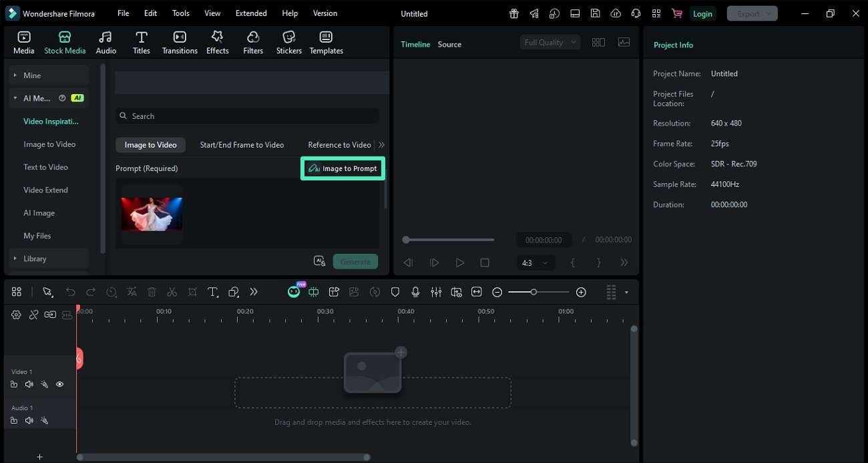868x463 pixels.
Task: Click the marker shield icon
Action: 395,292
